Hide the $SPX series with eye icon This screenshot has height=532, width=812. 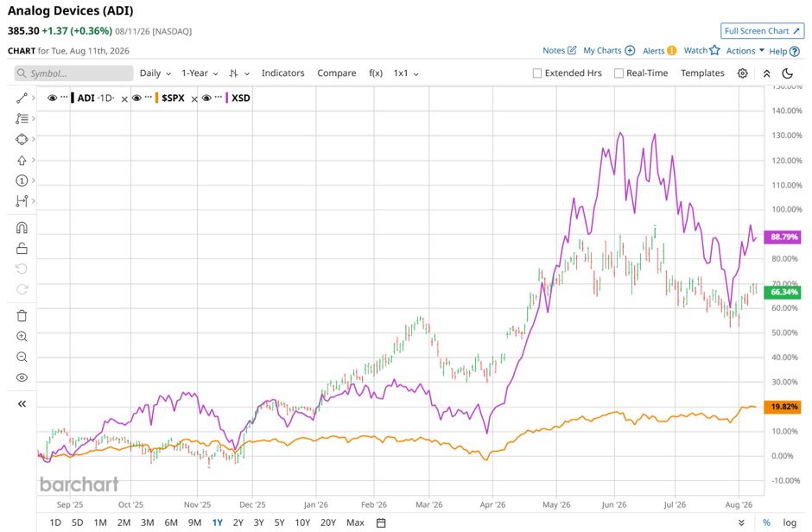136,98
